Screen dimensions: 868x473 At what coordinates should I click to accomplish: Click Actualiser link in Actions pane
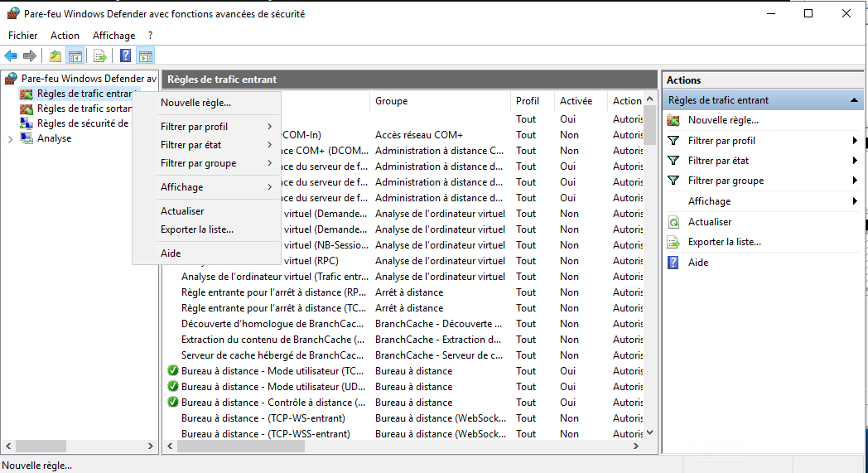[710, 222]
